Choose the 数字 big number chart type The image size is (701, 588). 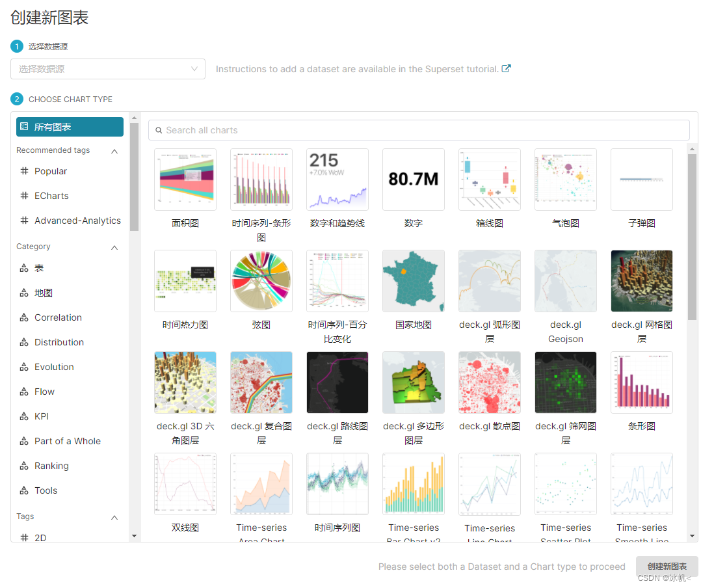pyautogui.click(x=413, y=180)
